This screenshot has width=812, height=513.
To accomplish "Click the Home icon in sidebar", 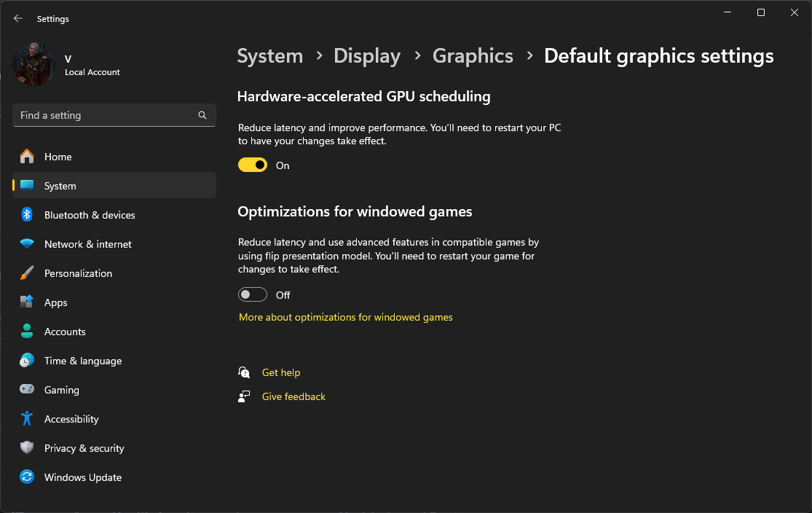I will [27, 157].
